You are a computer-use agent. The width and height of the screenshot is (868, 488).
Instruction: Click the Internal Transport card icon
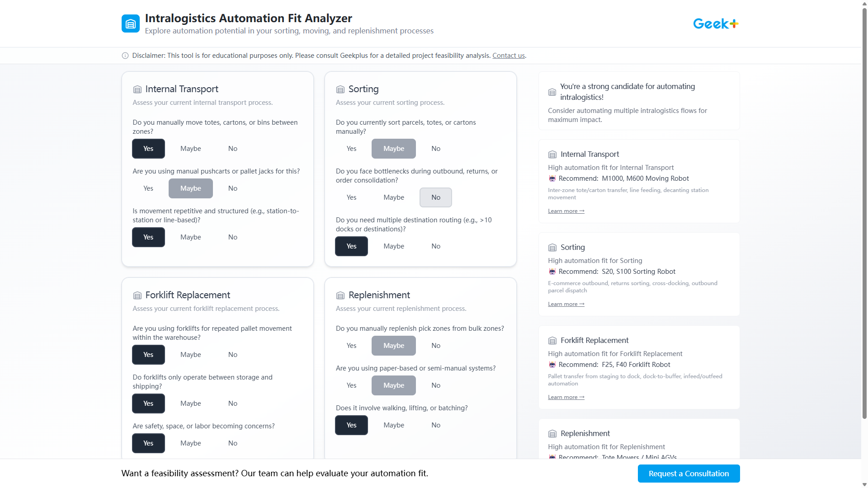pos(137,89)
